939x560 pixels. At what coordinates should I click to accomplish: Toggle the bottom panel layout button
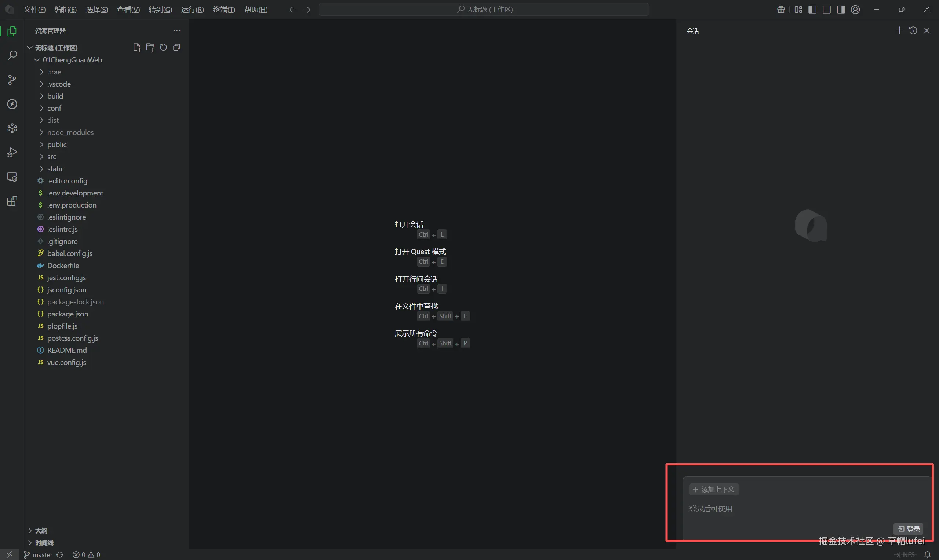[826, 10]
